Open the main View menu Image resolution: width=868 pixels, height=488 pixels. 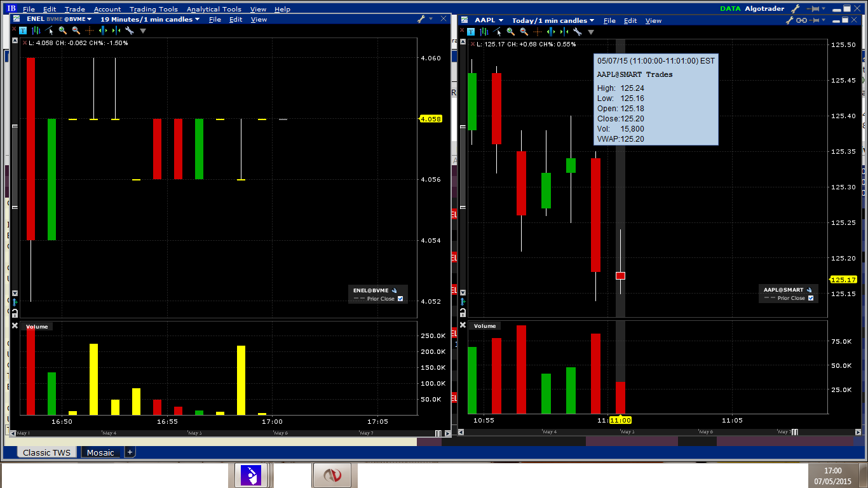(x=258, y=10)
